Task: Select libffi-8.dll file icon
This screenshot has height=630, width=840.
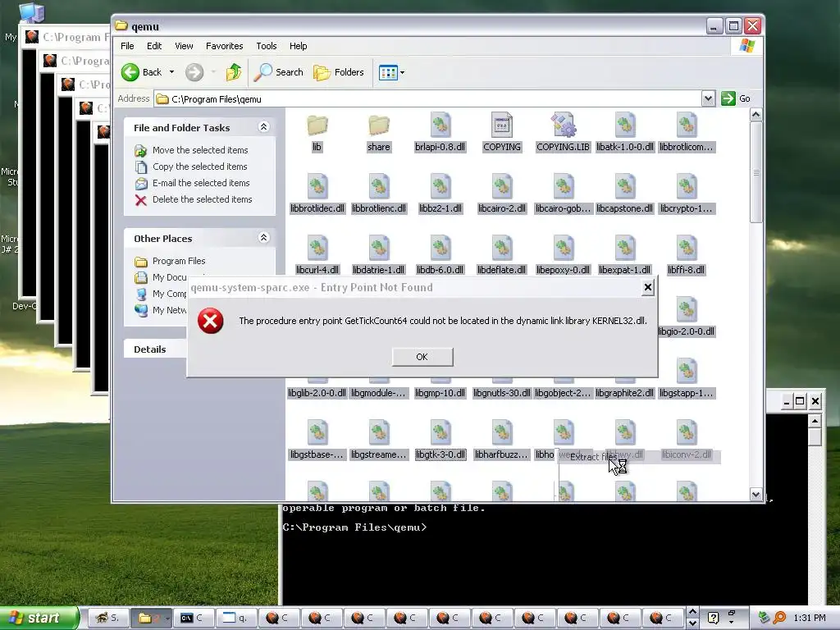Action: 687,249
